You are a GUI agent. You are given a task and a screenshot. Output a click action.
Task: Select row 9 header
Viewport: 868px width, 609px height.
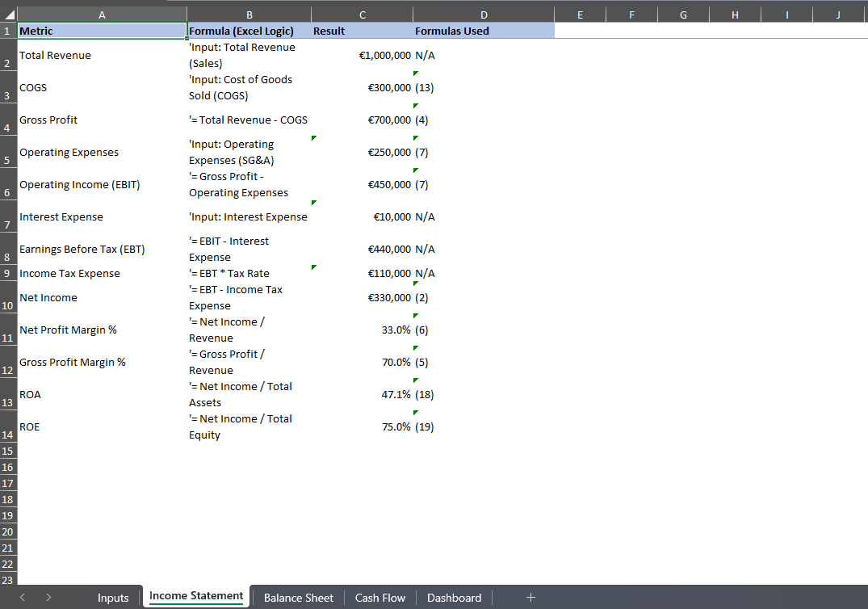[x=8, y=273]
